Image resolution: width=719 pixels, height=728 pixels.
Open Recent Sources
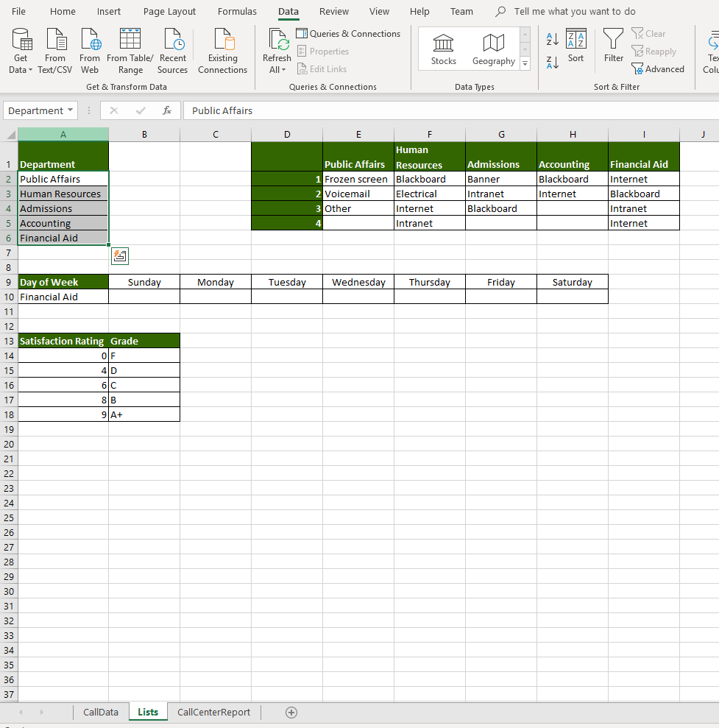coord(173,51)
